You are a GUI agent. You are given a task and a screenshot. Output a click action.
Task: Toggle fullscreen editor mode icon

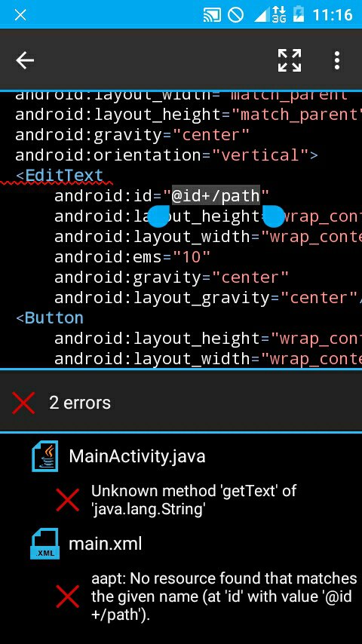coord(290,60)
